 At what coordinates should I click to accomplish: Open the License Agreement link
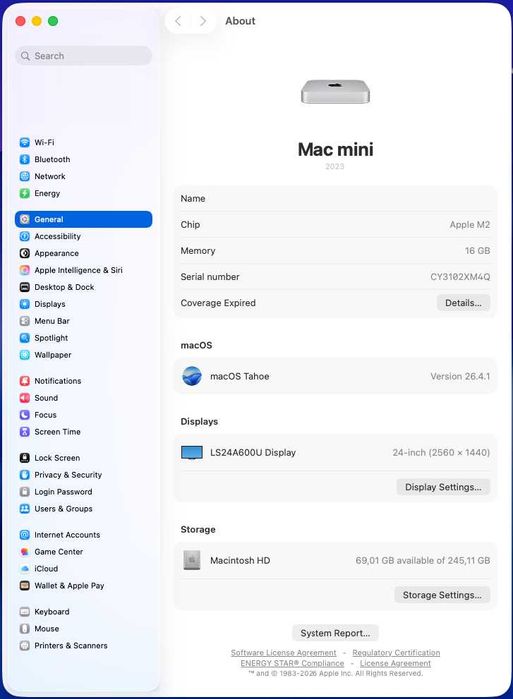(x=395, y=663)
